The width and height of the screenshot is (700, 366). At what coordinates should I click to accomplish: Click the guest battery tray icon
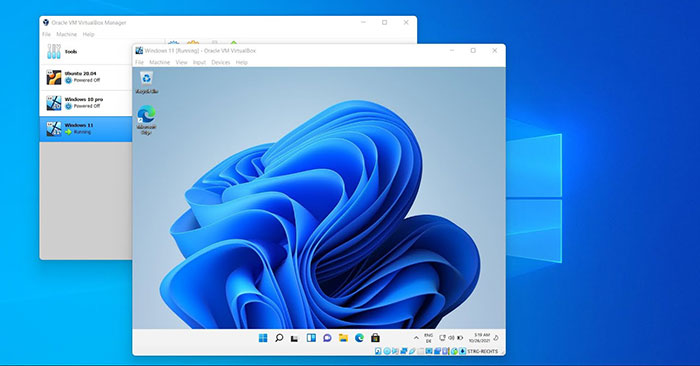(460, 338)
